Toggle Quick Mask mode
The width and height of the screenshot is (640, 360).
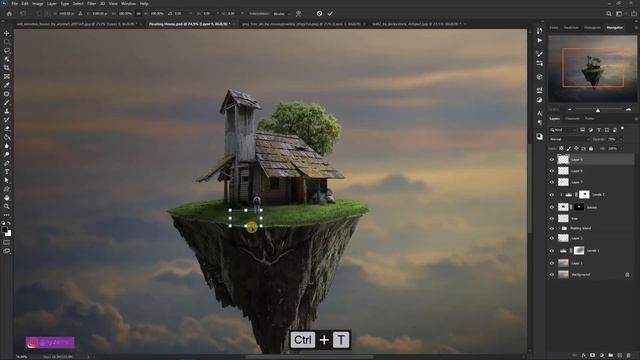[x=7, y=242]
